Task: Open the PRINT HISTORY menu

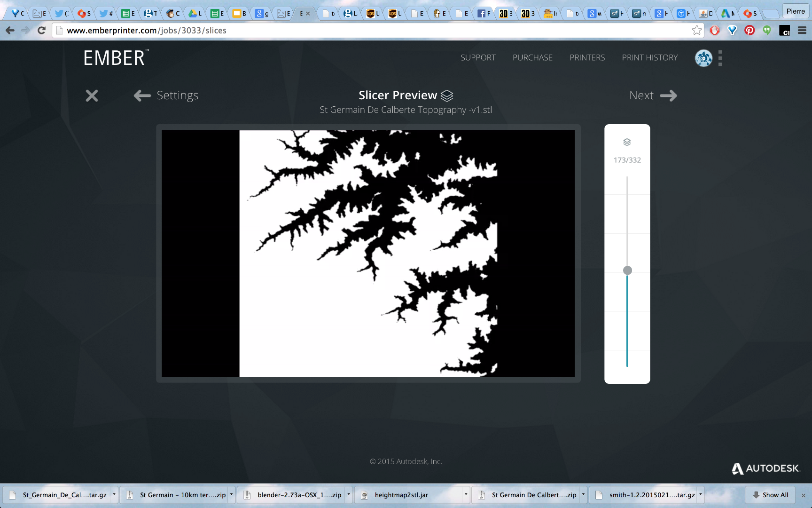Action: tap(650, 57)
